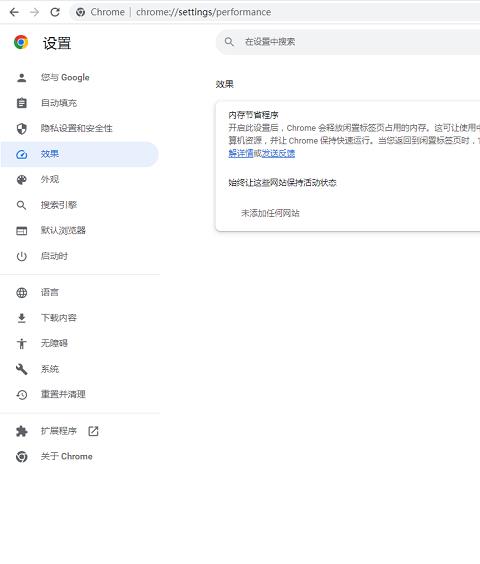Image resolution: width=480 pixels, height=564 pixels.
Task: Click the external link icon next to 扩展程序
Action: [x=94, y=431]
